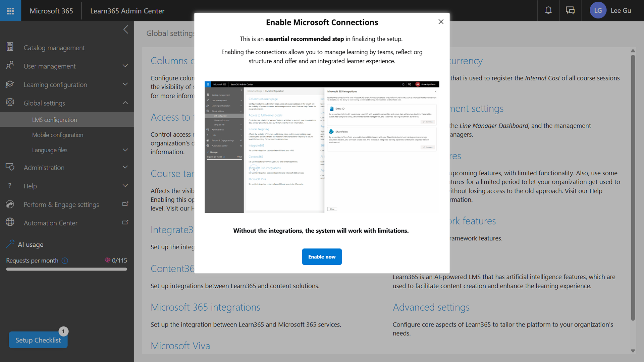Open Automation Center external link icon
Screen dimensions: 644x362
click(125, 222)
